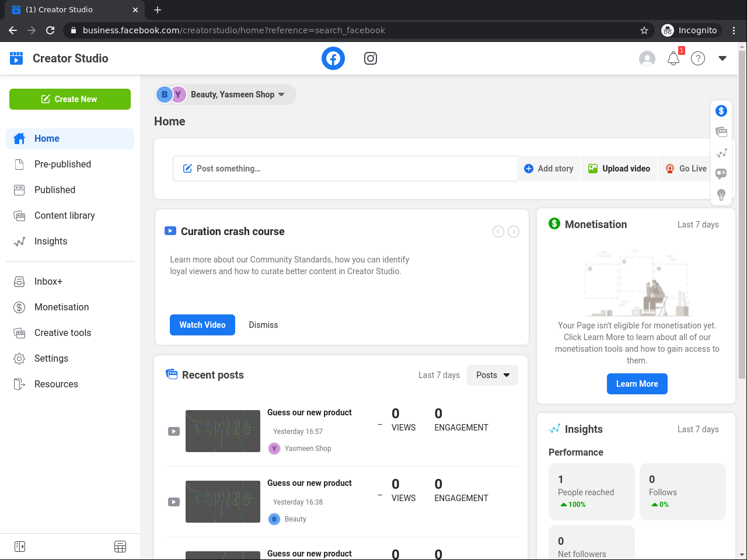This screenshot has height=560, width=747.
Task: Select the Facebook platform icon
Action: click(x=333, y=58)
